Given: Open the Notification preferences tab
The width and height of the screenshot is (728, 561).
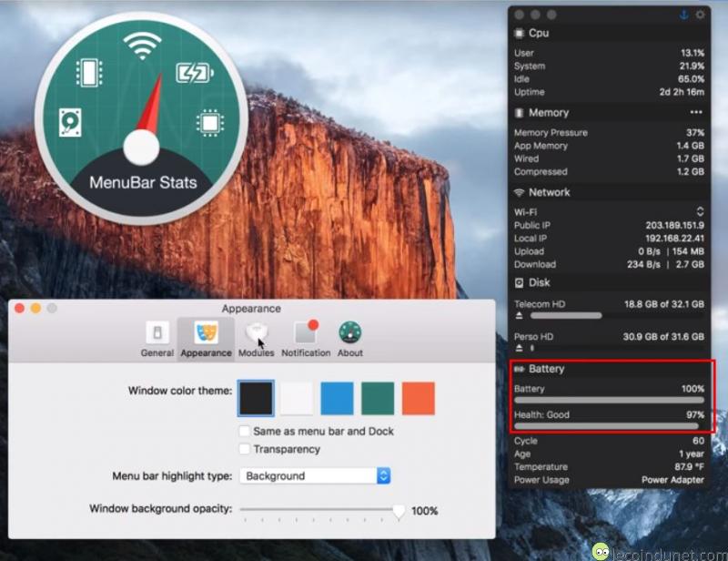Looking at the screenshot, I should click(x=306, y=340).
